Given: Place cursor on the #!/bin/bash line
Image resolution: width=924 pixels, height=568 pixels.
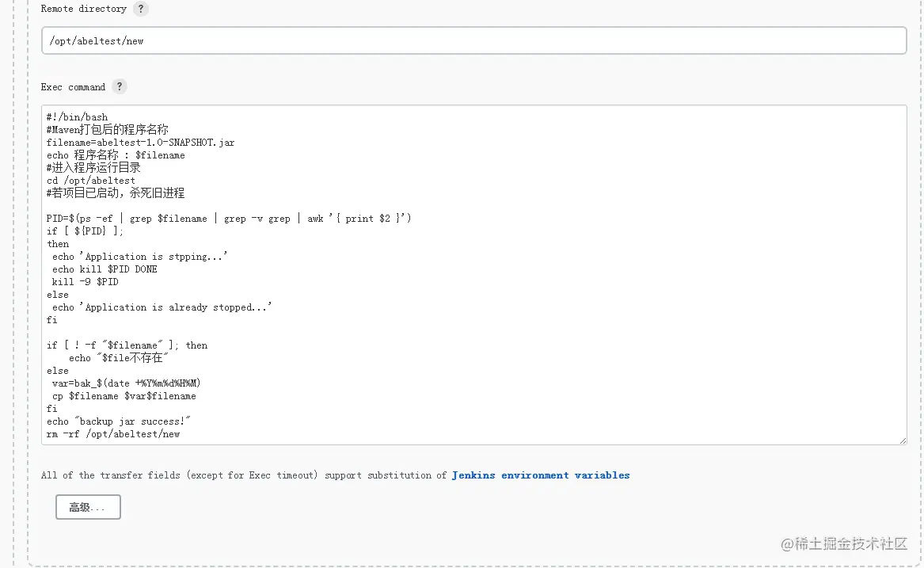Looking at the screenshot, I should coord(78,117).
